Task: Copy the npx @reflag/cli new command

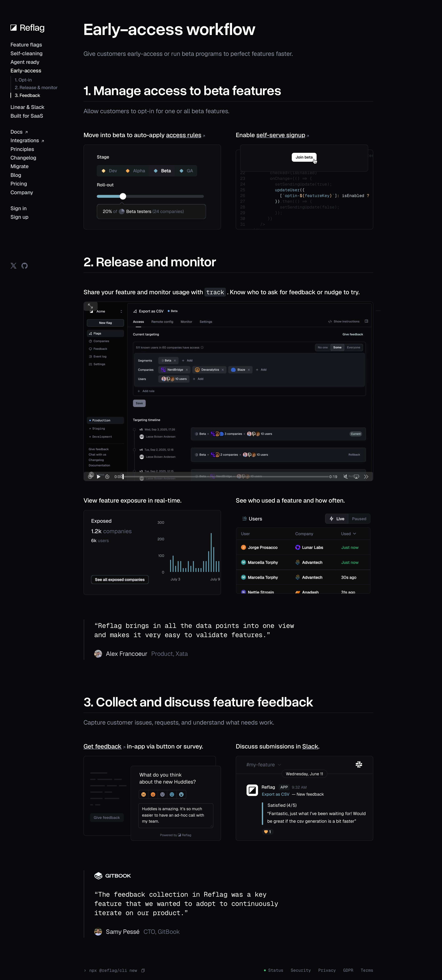Action: [143, 970]
